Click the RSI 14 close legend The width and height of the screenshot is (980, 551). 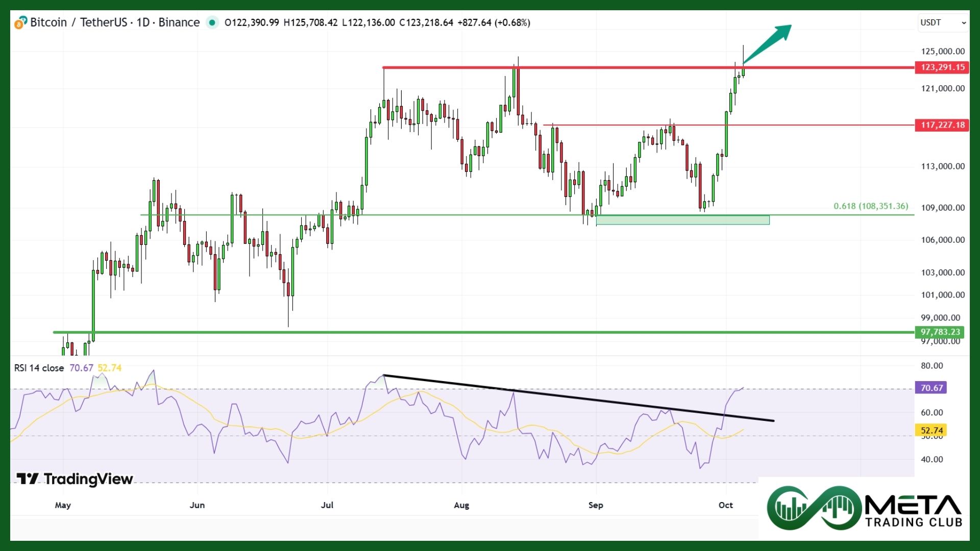coord(39,368)
